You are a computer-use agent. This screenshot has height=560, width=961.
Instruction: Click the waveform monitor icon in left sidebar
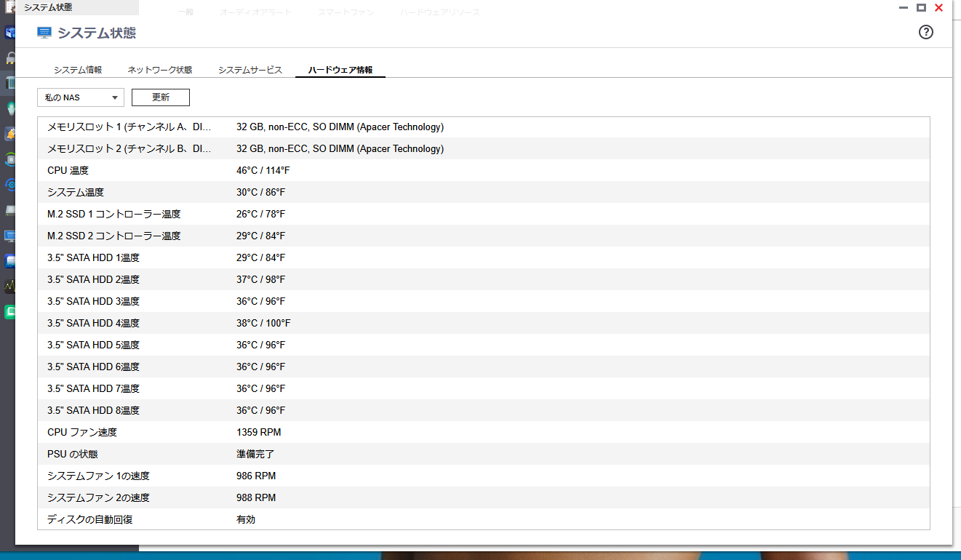click(x=10, y=286)
